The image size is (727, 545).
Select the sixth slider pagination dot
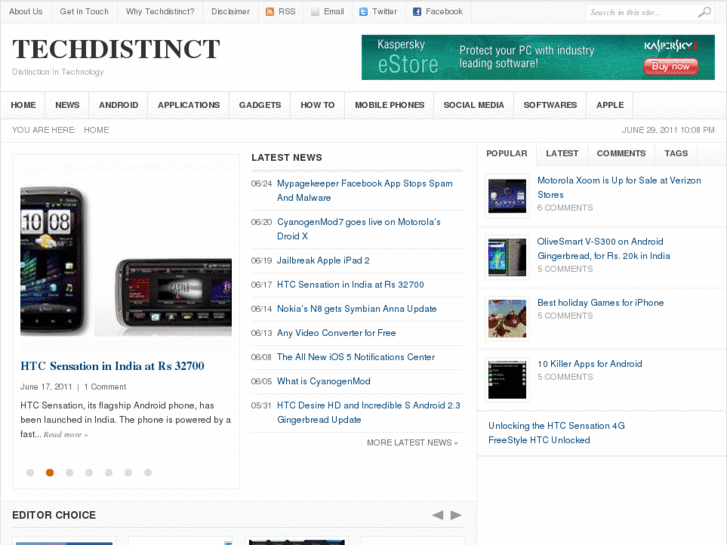[128, 473]
